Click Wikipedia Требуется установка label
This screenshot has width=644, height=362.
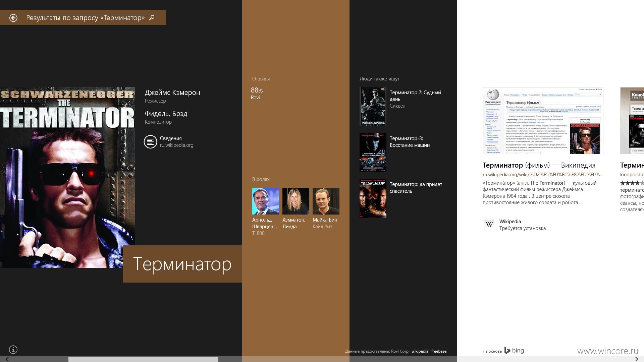click(522, 225)
